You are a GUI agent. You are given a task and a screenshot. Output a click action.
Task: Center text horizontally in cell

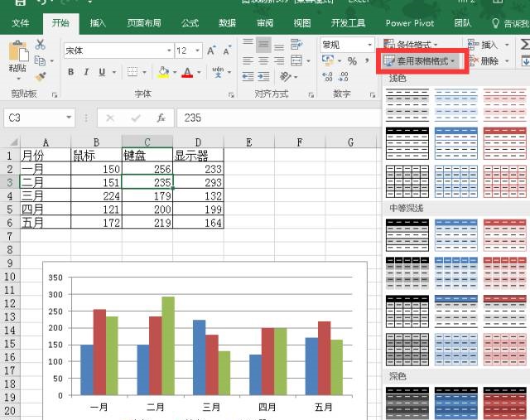click(x=263, y=60)
